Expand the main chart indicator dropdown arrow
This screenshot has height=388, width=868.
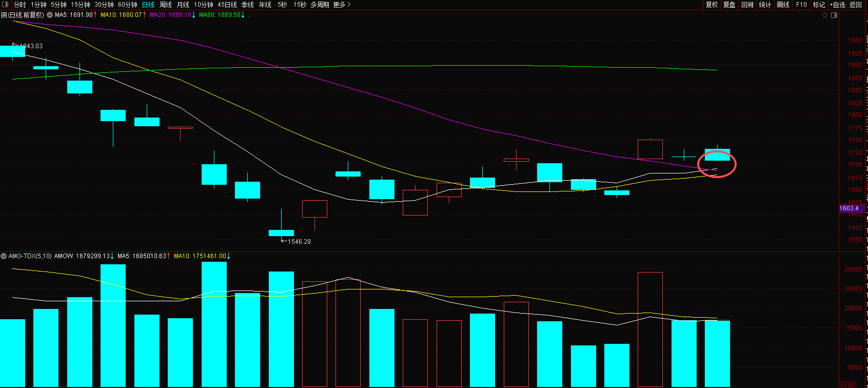click(x=50, y=15)
